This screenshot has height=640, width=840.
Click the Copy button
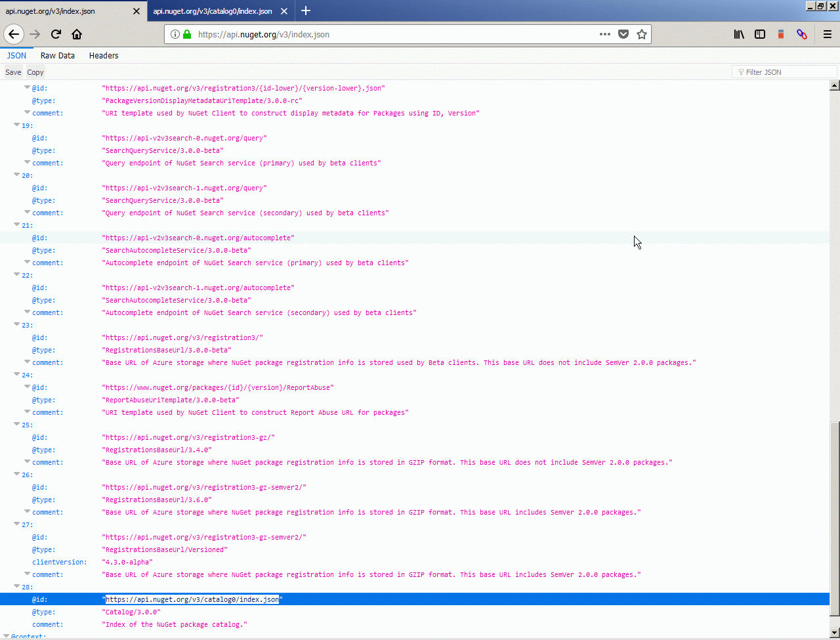pyautogui.click(x=35, y=72)
